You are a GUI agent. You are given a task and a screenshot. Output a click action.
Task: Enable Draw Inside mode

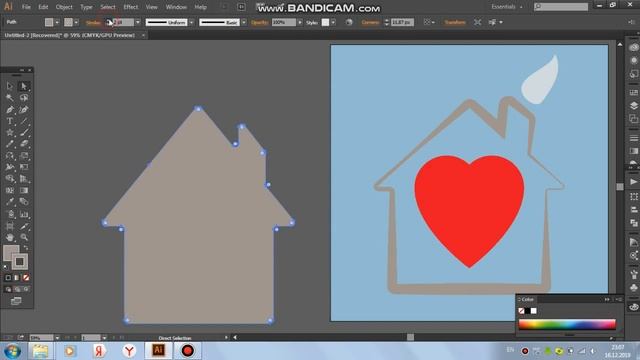pyautogui.click(x=26, y=289)
